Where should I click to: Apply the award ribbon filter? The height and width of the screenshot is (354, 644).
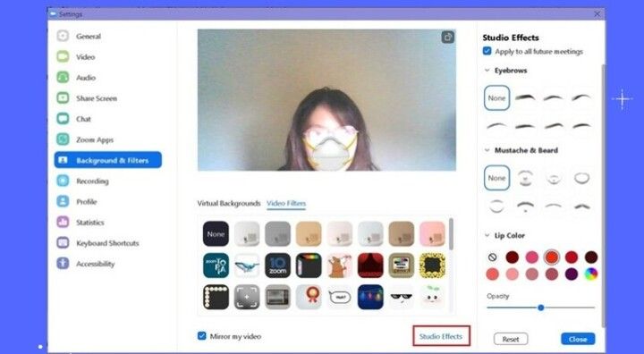coord(309,297)
